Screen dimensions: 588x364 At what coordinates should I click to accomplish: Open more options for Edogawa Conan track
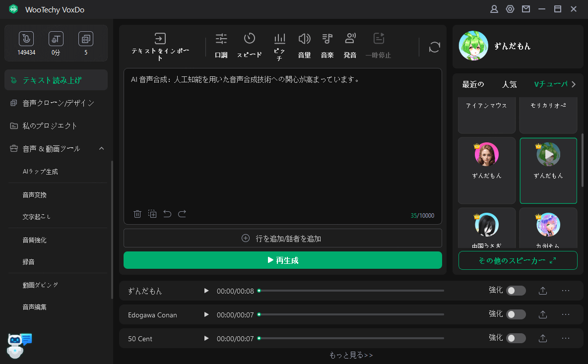pyautogui.click(x=566, y=314)
